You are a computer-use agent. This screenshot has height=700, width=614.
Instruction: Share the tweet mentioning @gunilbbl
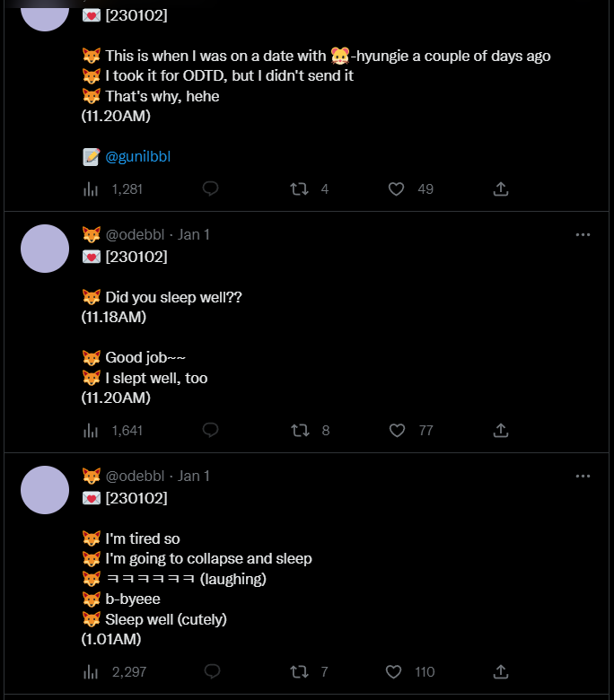(501, 188)
